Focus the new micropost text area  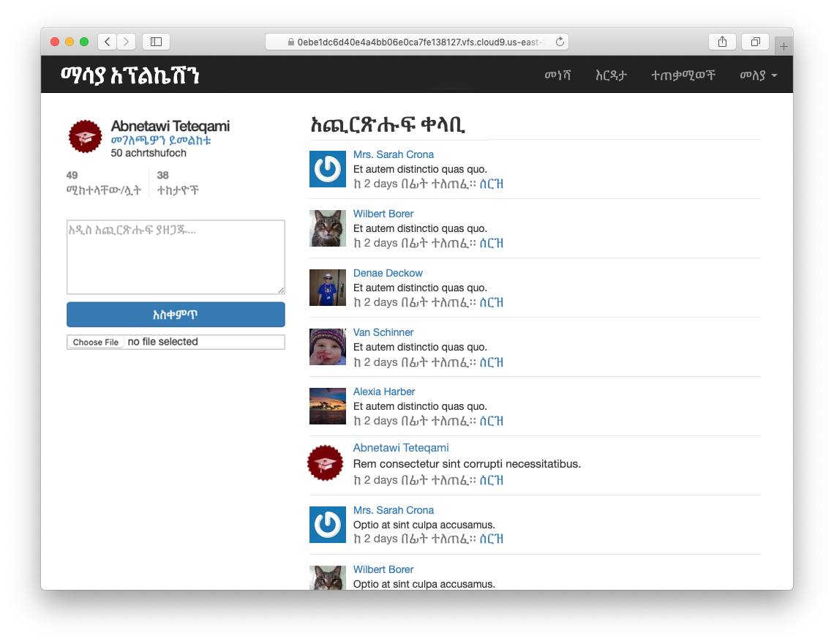[x=176, y=257]
